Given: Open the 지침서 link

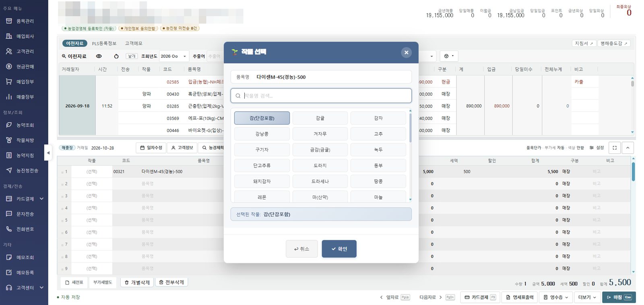Looking at the screenshot, I should click(x=584, y=43).
